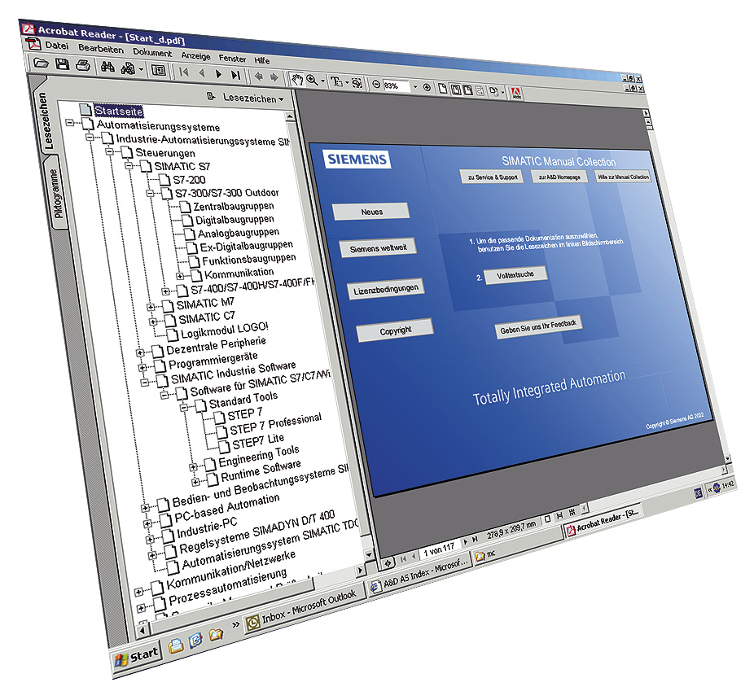
Task: Expand the Engineering Tools tree node
Action: pos(193,467)
